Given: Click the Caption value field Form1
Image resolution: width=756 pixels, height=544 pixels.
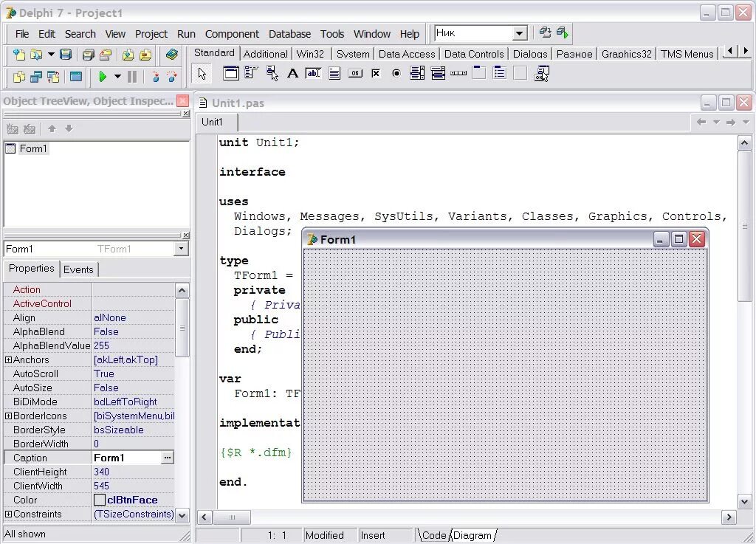Looking at the screenshot, I should [x=126, y=458].
